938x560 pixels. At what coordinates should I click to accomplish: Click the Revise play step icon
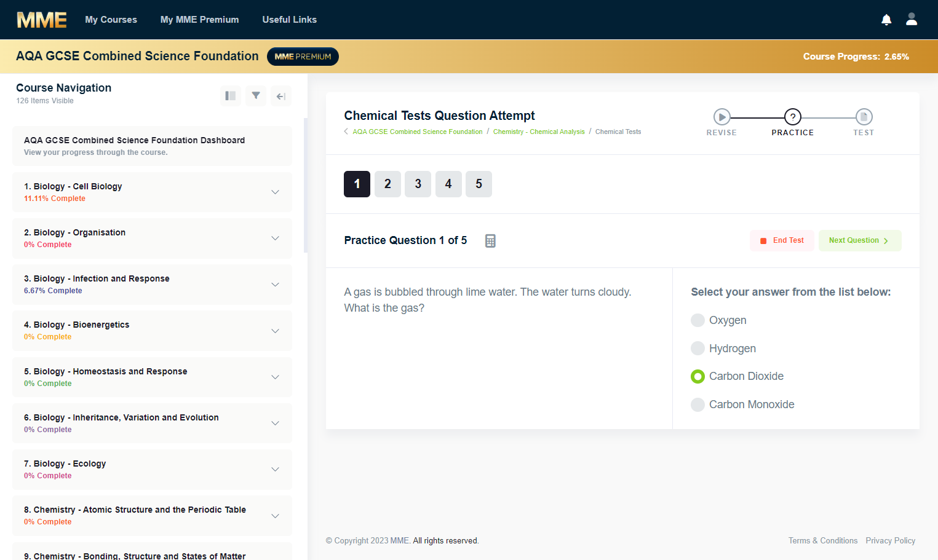[x=721, y=117]
